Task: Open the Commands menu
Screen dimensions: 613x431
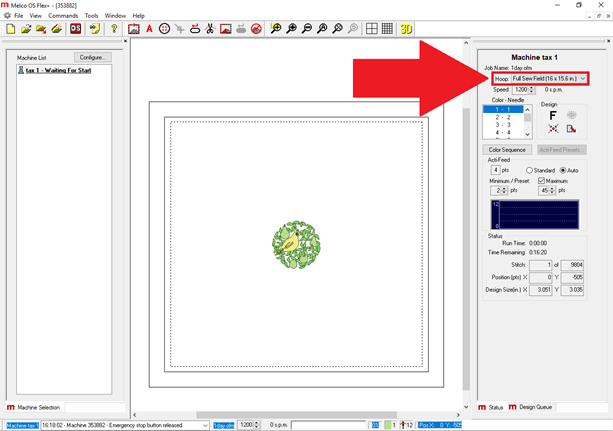Action: pos(63,16)
